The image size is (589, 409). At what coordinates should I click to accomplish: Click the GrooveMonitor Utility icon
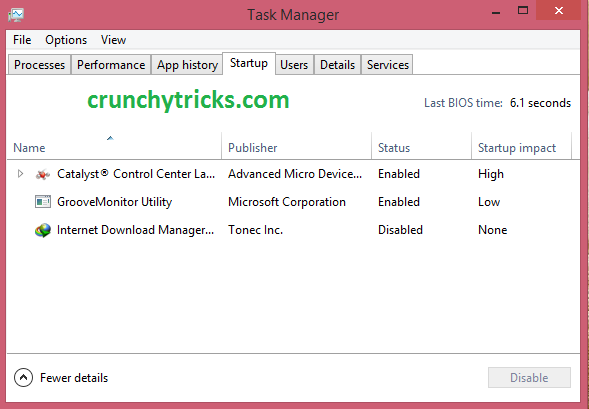coord(43,202)
